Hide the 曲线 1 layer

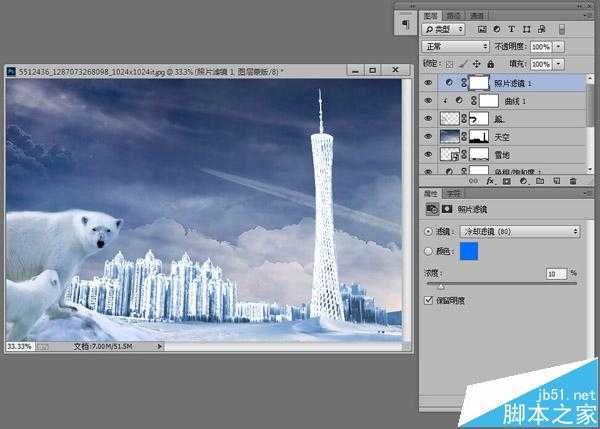point(428,100)
